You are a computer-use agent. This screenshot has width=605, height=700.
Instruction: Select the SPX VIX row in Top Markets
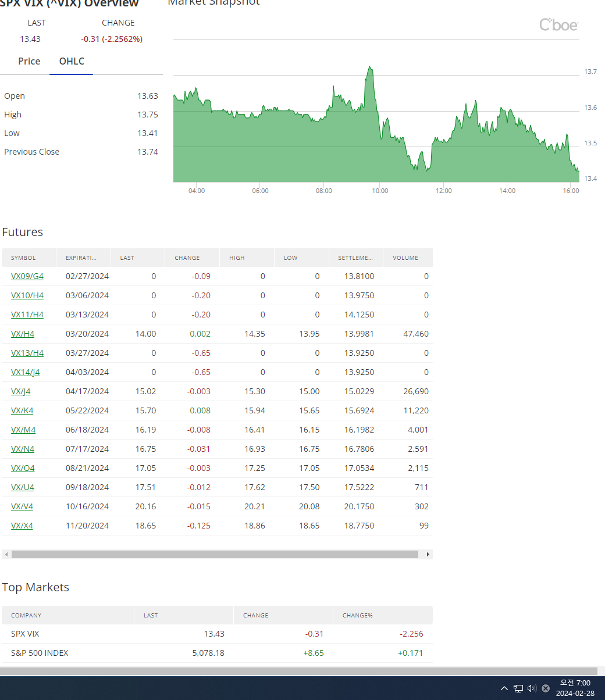pyautogui.click(x=217, y=634)
